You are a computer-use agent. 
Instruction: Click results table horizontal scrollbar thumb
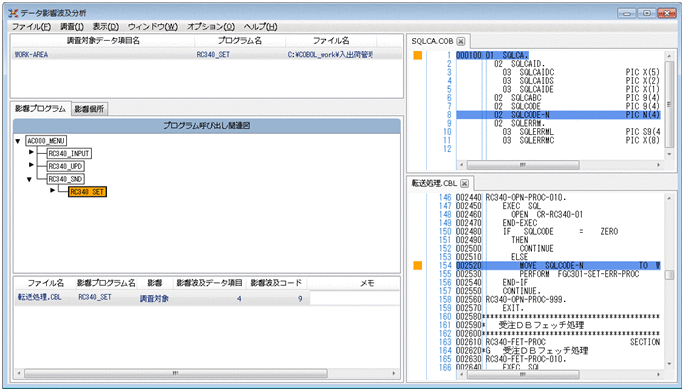coord(176,373)
